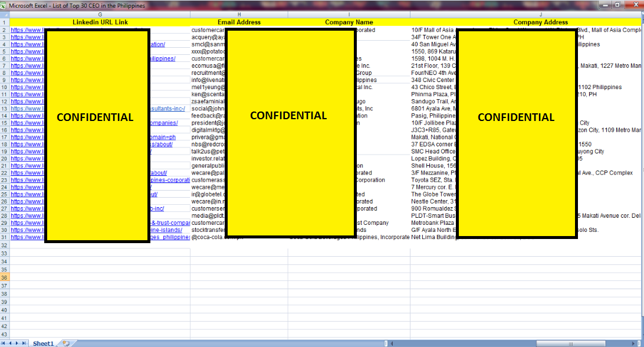Click the Sandugo Trail address cell

[433, 102]
